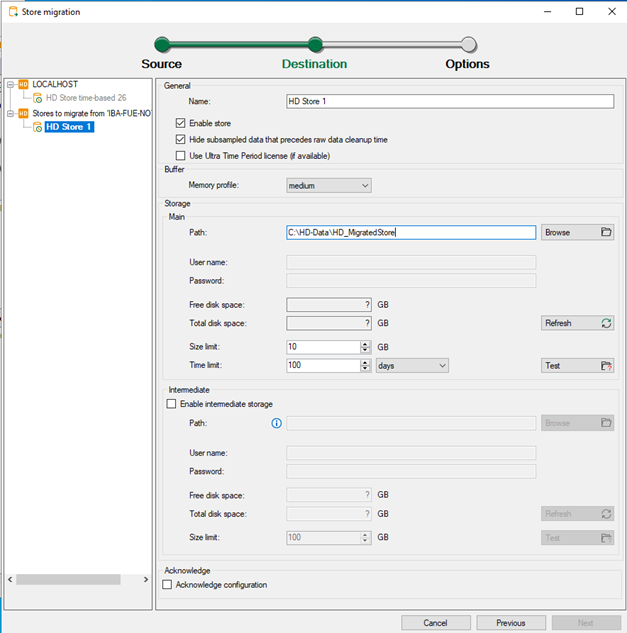627x633 pixels.
Task: Disable the Enable store checkbox
Action: [181, 123]
